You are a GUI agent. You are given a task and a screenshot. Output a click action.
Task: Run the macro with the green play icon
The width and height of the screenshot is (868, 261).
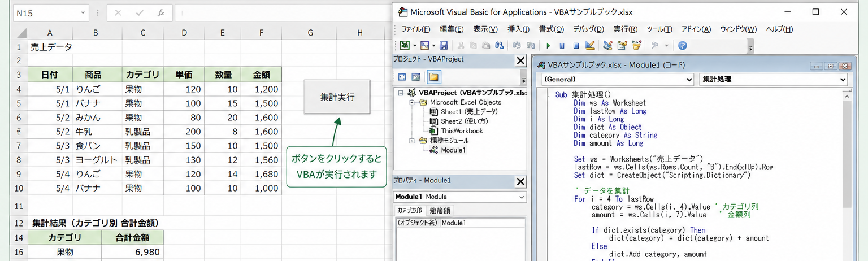tap(548, 46)
